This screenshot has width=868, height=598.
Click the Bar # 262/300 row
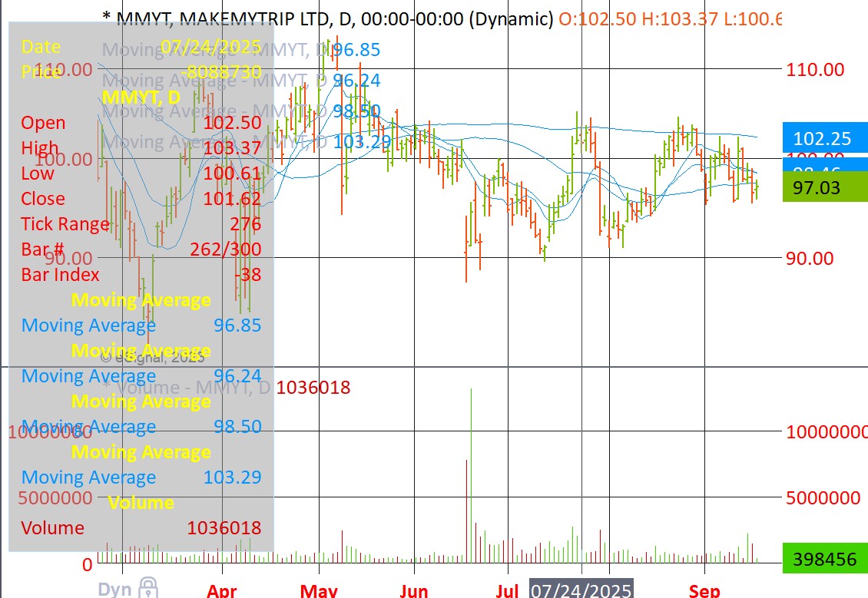[x=141, y=249]
